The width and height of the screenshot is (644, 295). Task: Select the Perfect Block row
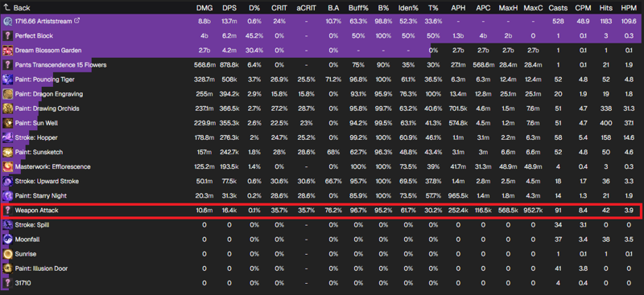pos(322,35)
